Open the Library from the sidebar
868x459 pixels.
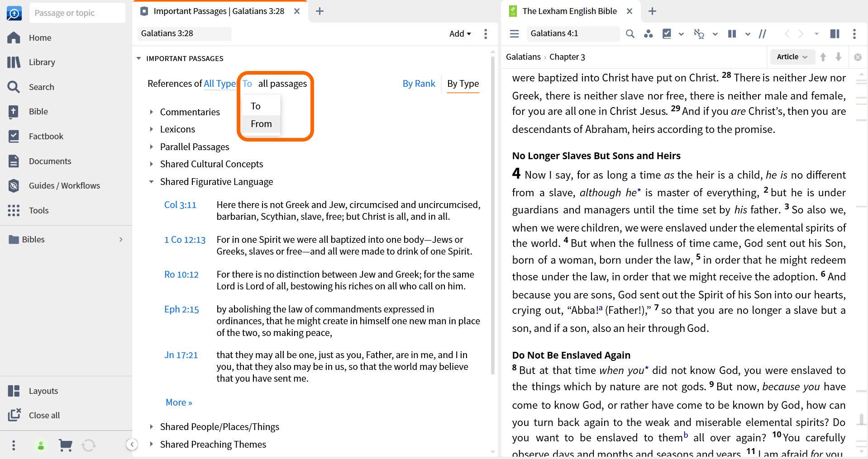pos(42,62)
